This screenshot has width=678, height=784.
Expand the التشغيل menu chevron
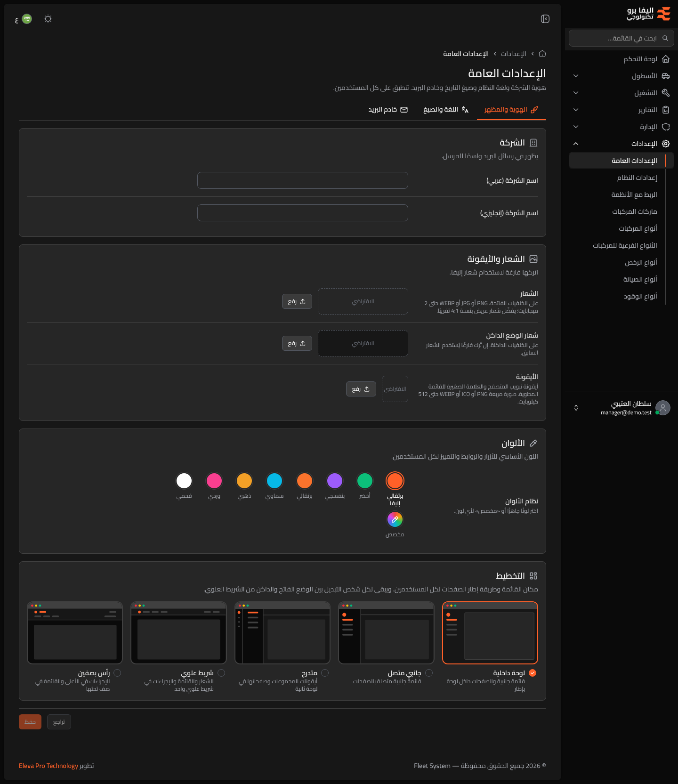(576, 93)
